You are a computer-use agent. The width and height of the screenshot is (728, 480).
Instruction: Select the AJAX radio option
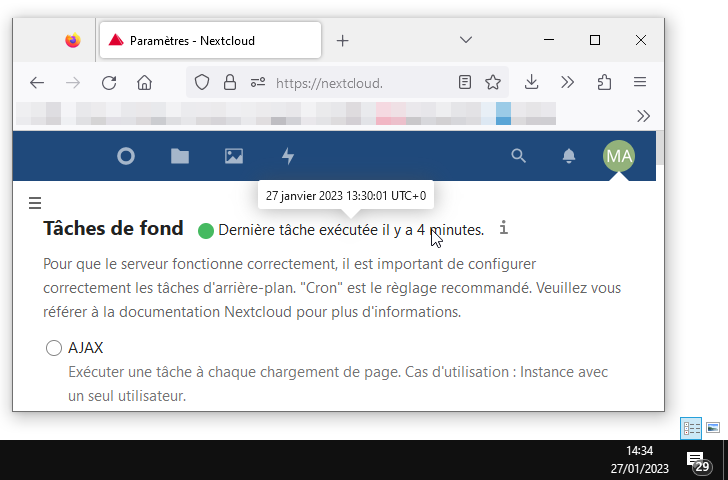(54, 348)
